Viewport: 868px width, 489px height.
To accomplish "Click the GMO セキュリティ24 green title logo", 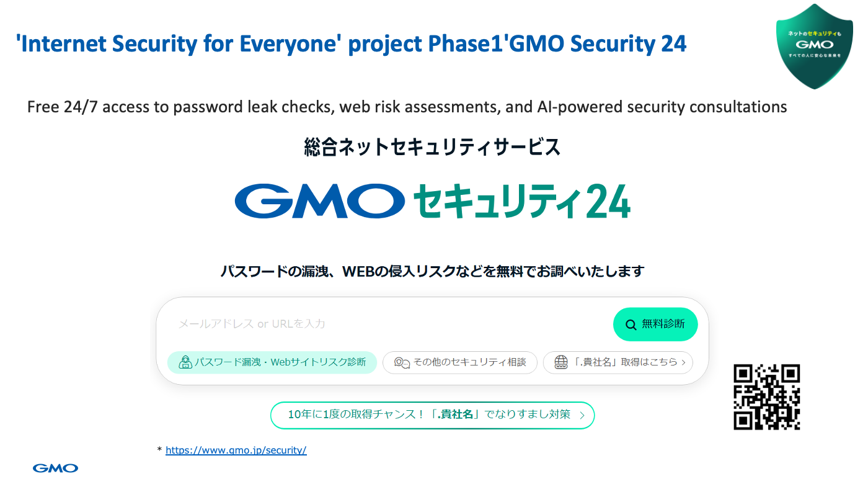I will [522, 200].
